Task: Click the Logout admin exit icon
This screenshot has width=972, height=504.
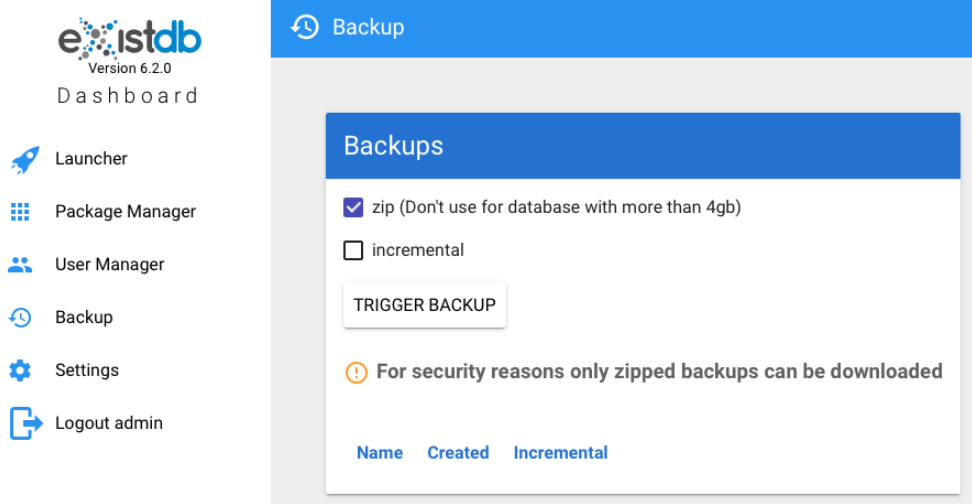Action: point(26,423)
